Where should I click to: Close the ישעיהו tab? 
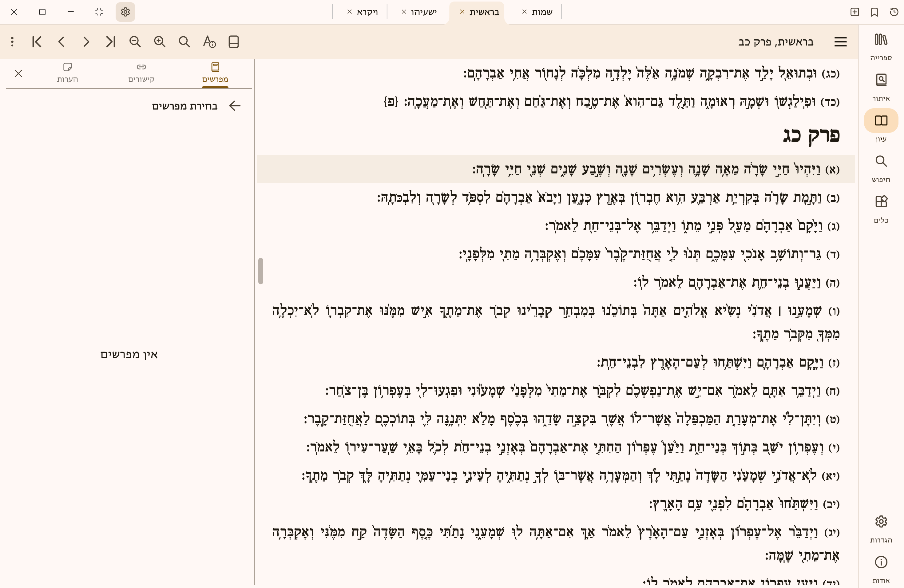tap(404, 12)
